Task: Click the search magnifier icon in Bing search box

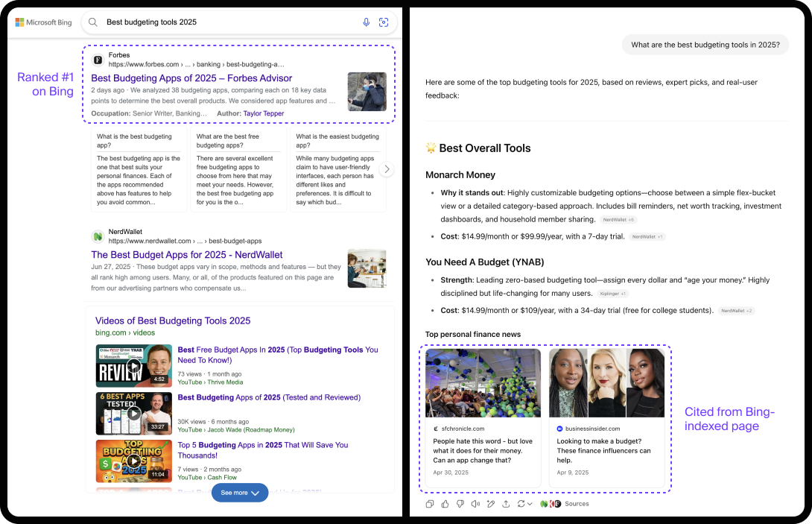Action: point(92,22)
